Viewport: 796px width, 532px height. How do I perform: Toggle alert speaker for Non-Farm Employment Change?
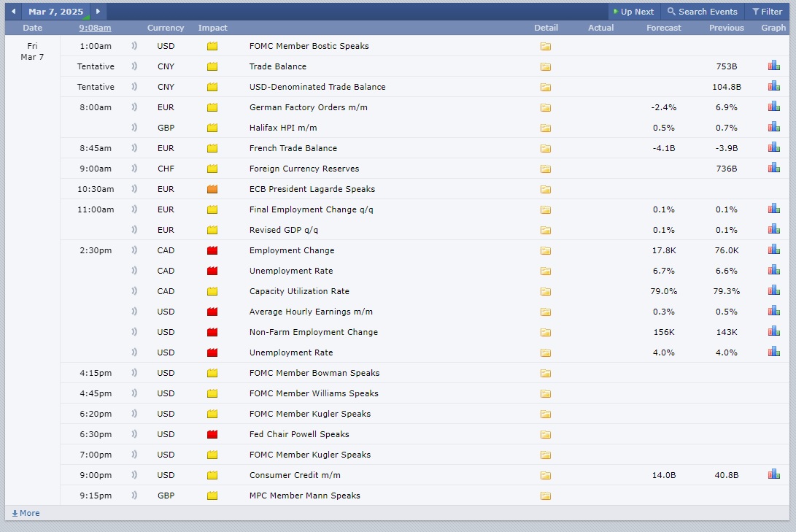point(134,332)
